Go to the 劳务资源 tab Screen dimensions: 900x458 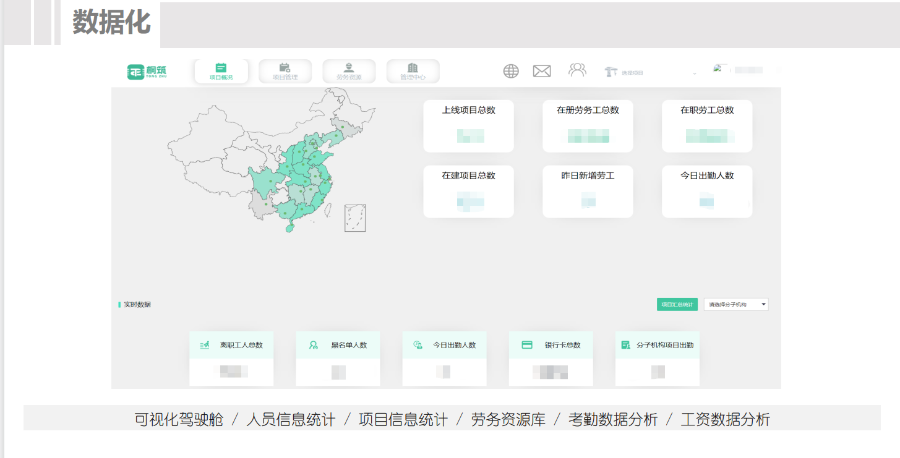coord(349,71)
